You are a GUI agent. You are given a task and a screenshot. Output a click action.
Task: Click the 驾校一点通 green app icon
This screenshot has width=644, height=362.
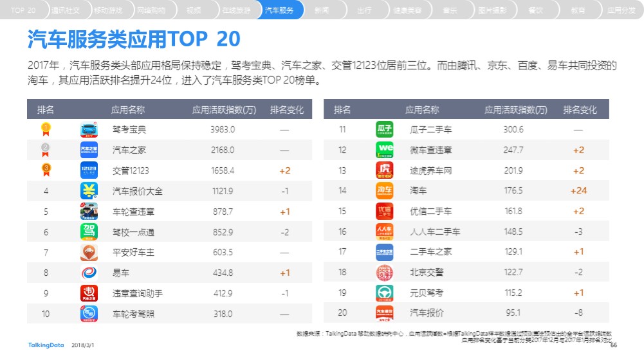[x=89, y=232]
